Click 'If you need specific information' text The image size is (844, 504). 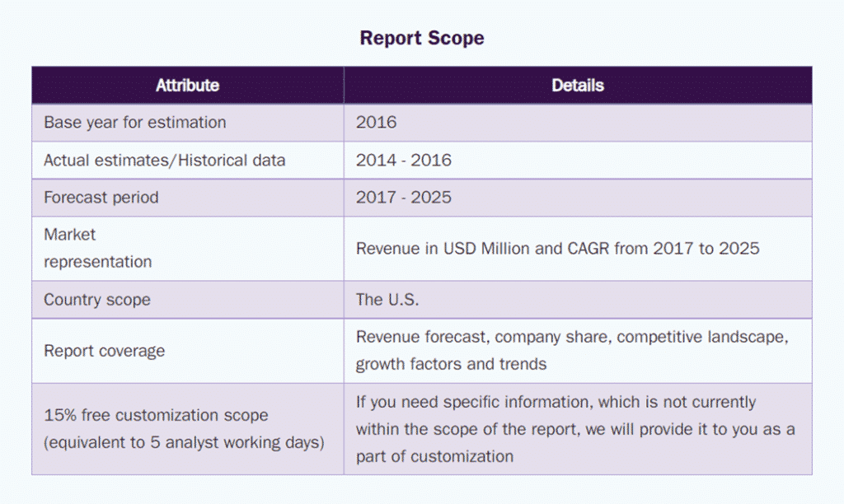pyautogui.click(x=474, y=402)
